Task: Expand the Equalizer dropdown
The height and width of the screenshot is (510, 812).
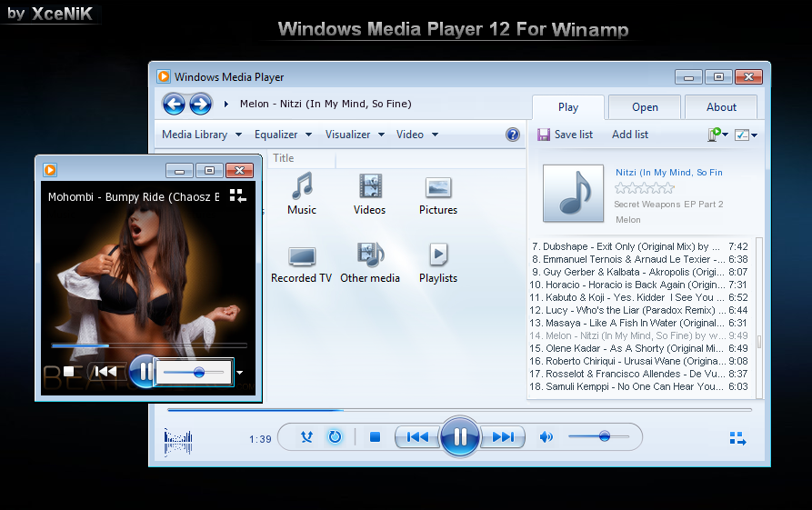Action: [284, 135]
